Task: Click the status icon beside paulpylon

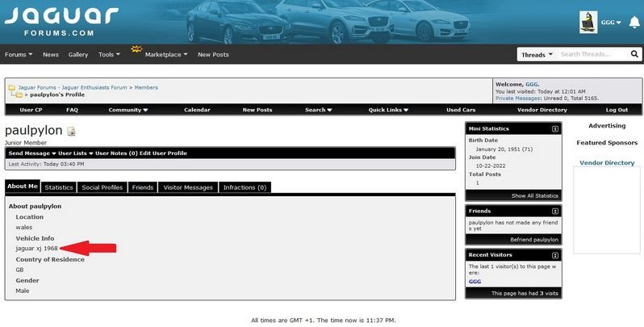Action: tap(71, 132)
